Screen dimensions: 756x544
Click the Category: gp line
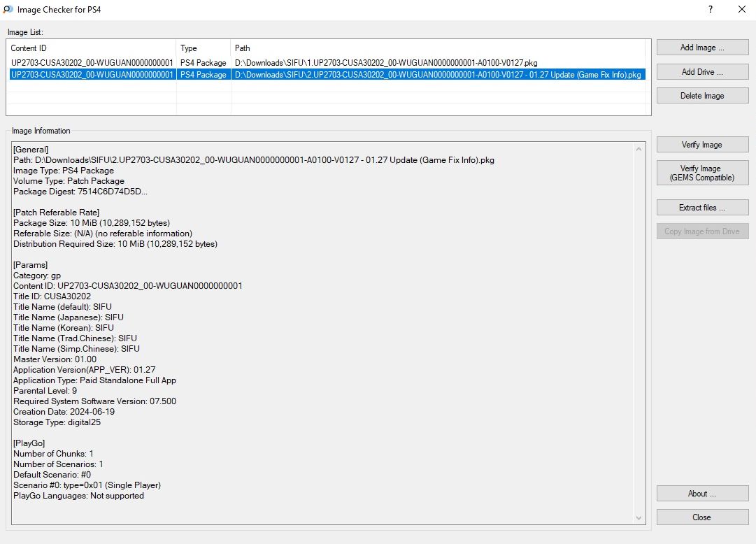coord(37,275)
